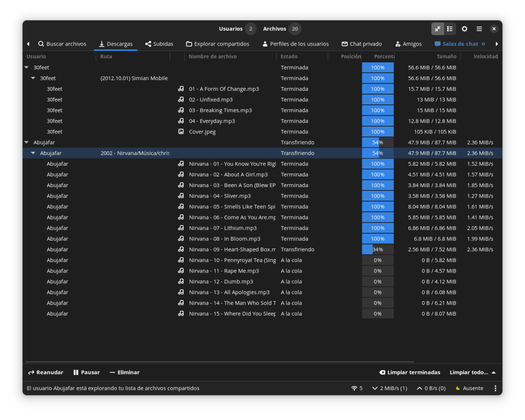Viewport: 525px width, 420px height.
Task: Click music icon of Nirvana - 02 - About A Girl
Action: point(181,174)
